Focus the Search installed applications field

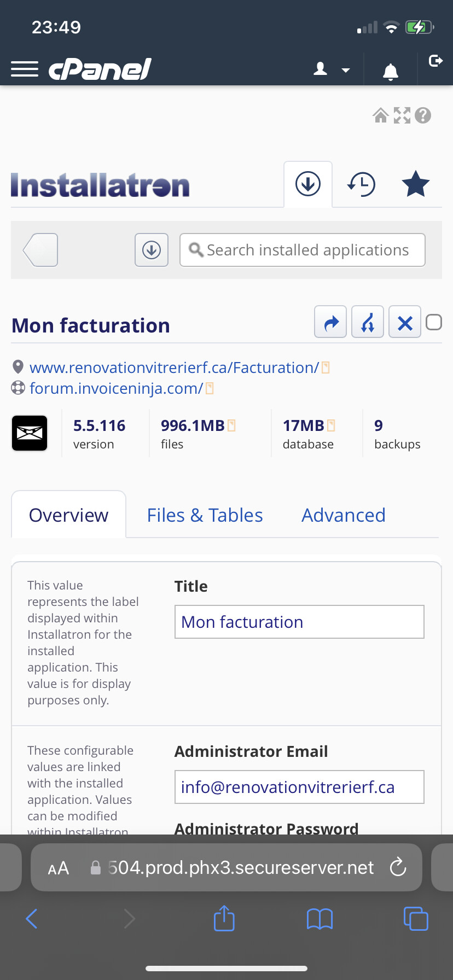point(303,250)
